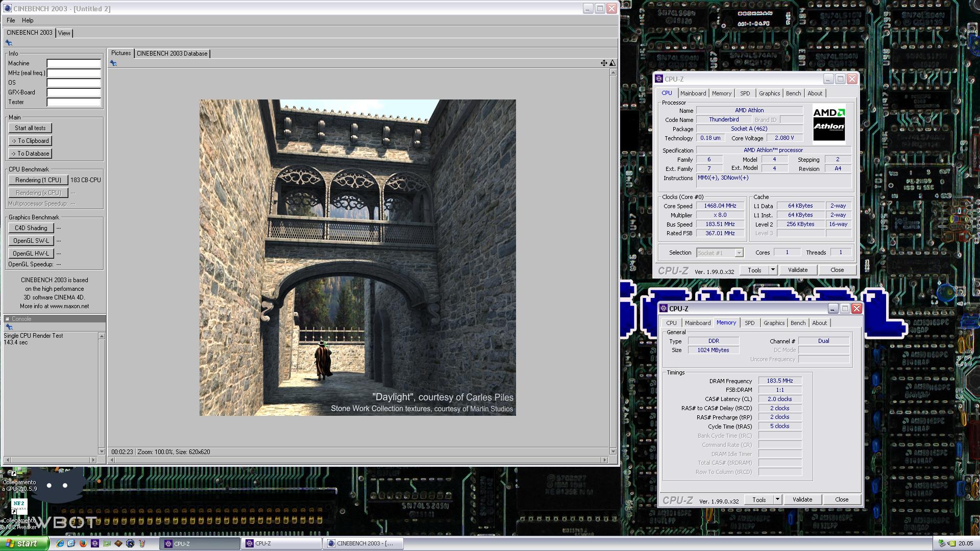This screenshot has height=551, width=980.
Task: Click Close button in lower CPU-Z
Action: 842,499
